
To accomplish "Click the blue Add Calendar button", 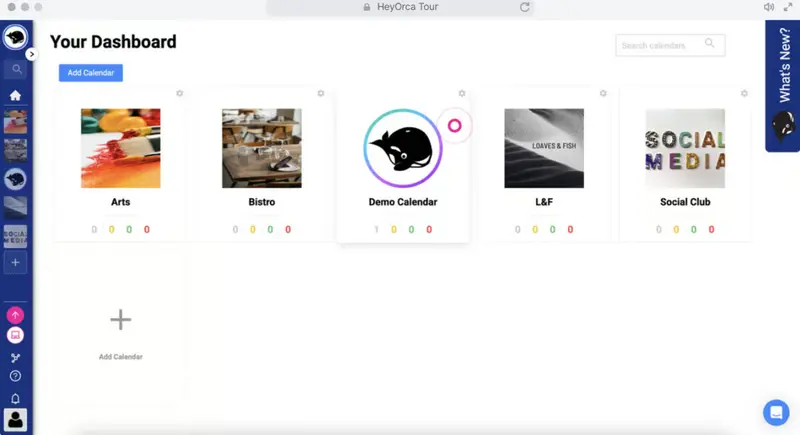I will (91, 73).
